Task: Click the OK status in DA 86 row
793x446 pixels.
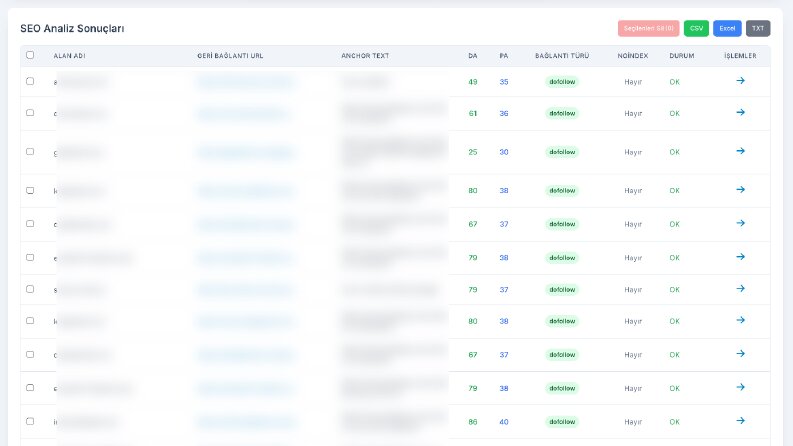Action: [675, 422]
